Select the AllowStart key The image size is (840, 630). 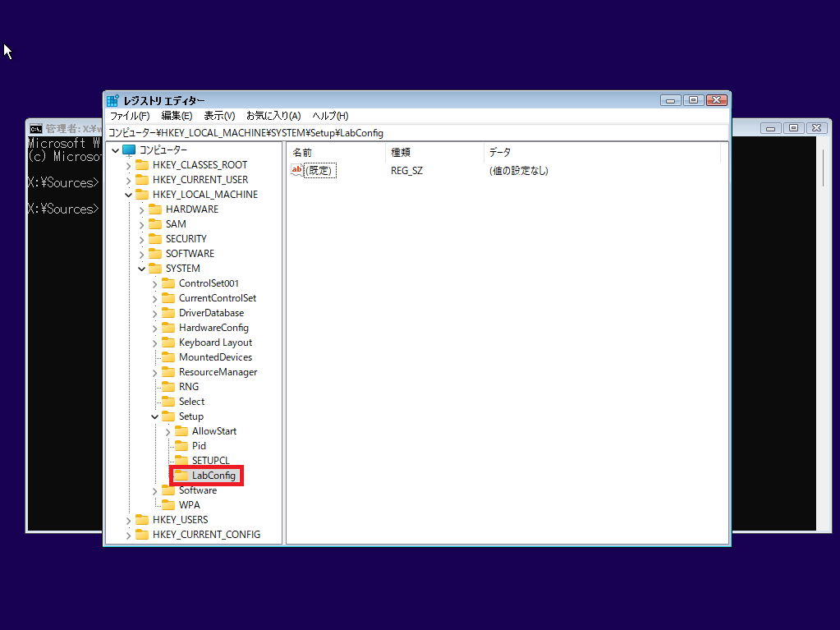click(x=214, y=430)
